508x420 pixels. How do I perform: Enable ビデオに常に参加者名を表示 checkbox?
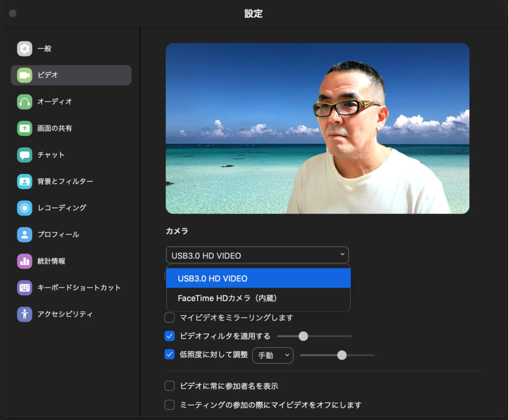pos(170,386)
